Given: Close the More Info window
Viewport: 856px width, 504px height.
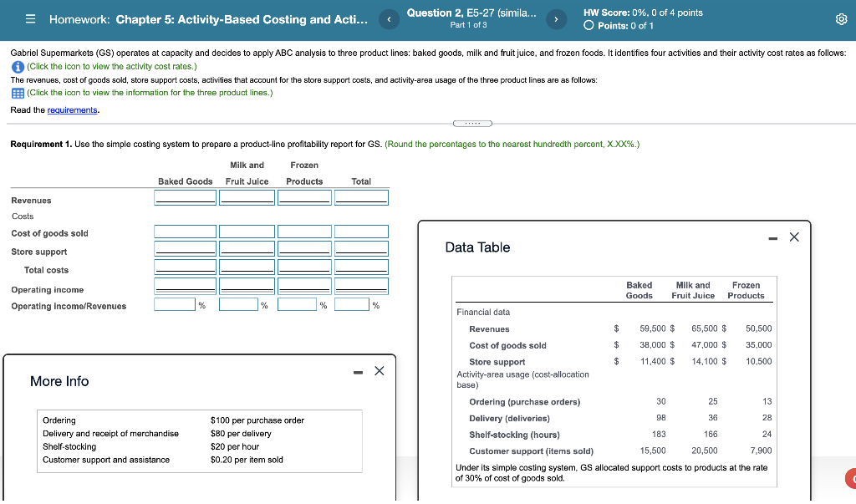Looking at the screenshot, I should point(379,370).
